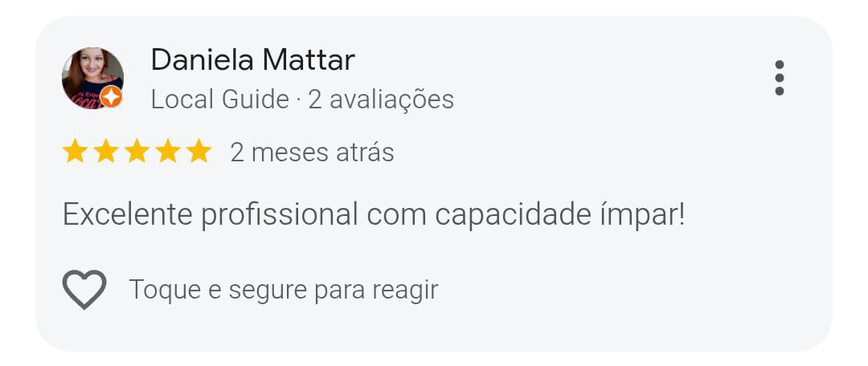
Task: Click the word "reagir" beside the heart
Action: click(x=405, y=290)
